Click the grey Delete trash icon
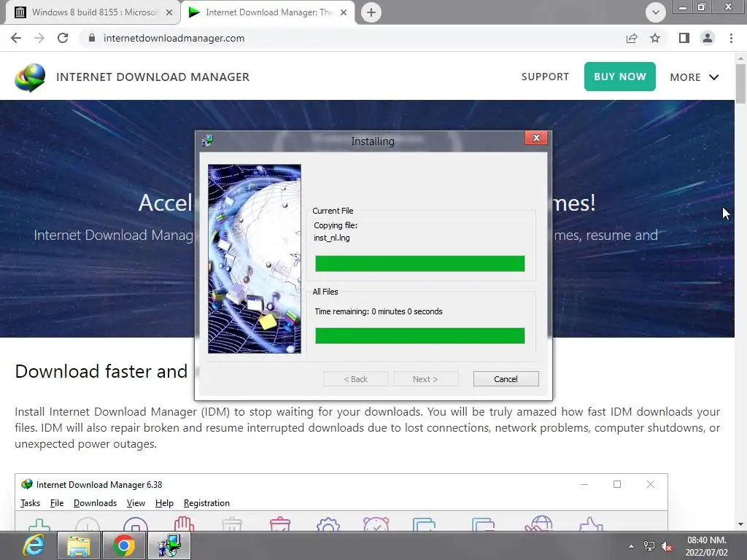Image resolution: width=747 pixels, height=560 pixels. 232,524
